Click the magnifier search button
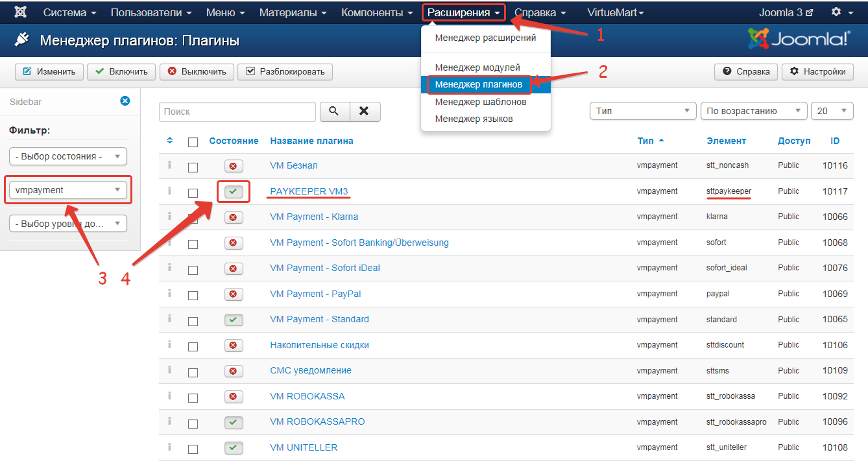Viewport: 868px width, 461px height. [x=334, y=112]
